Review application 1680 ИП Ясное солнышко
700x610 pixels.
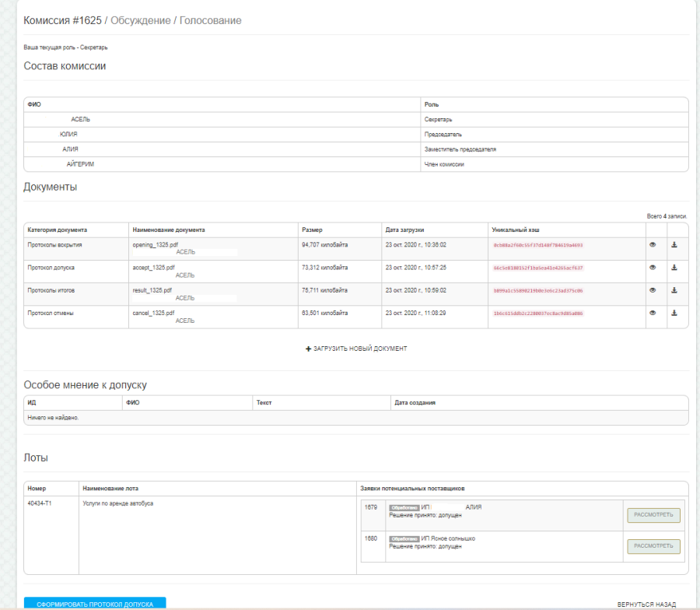click(653, 546)
